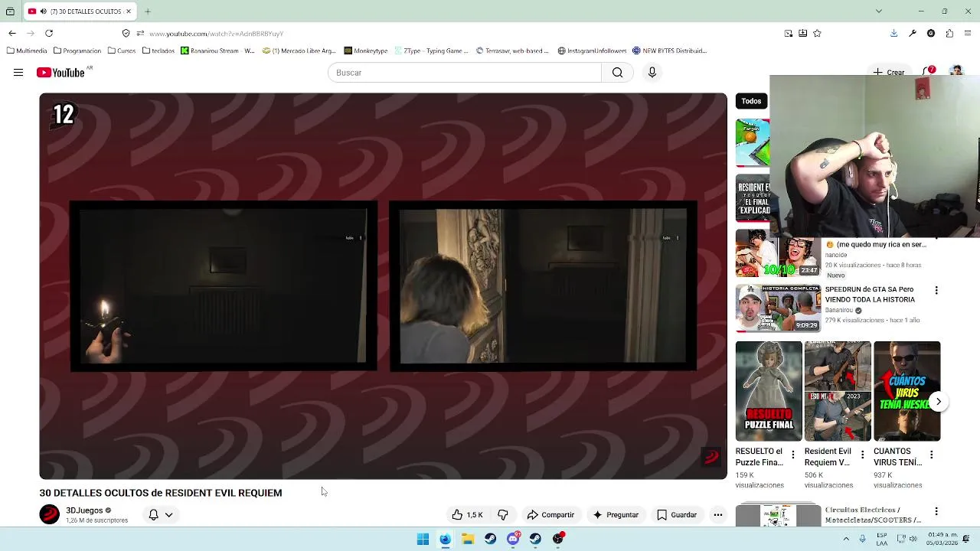Open more actions three-dot menu under video
The image size is (980, 551).
coord(718,515)
